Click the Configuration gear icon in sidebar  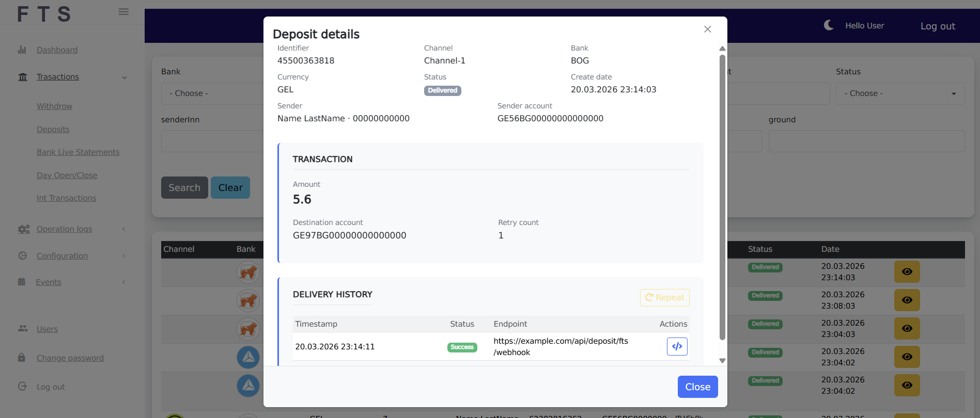tap(22, 255)
